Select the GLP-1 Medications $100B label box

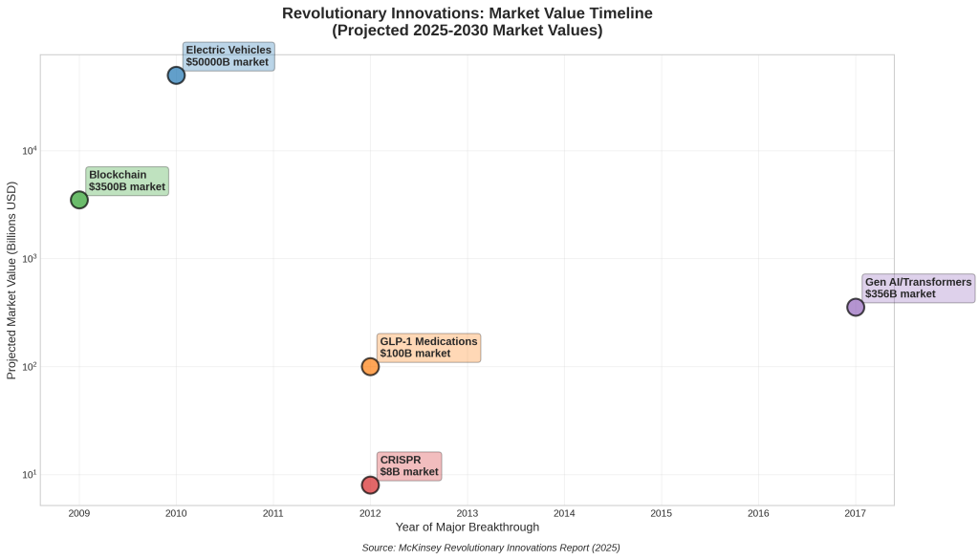click(428, 348)
